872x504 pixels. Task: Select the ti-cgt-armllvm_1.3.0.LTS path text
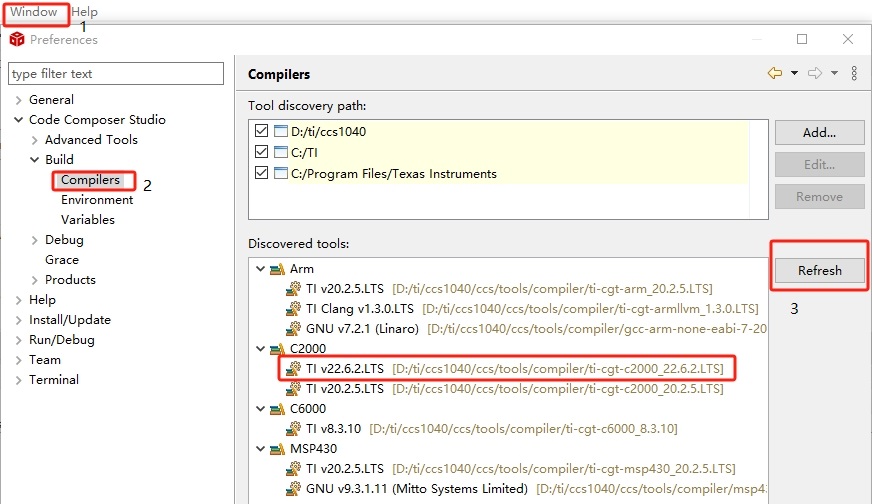click(590, 309)
